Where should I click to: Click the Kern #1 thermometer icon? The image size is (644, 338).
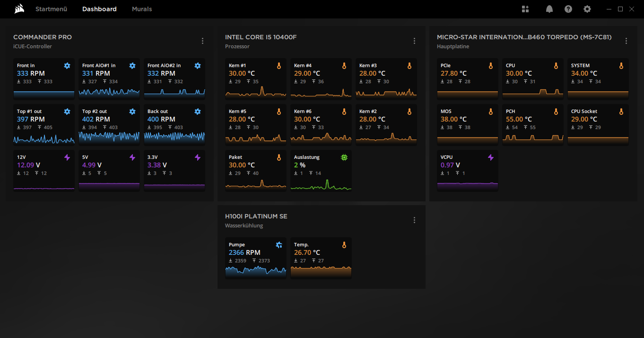(x=279, y=66)
